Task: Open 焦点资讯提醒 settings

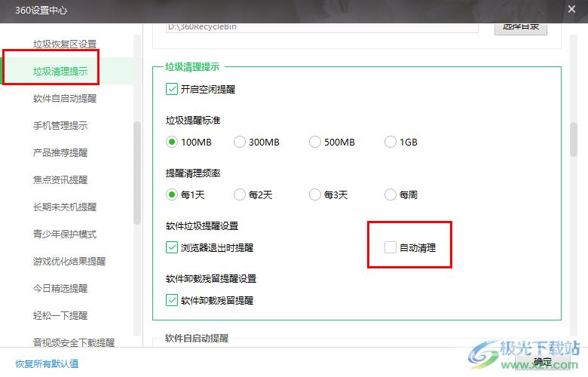Action: point(60,179)
